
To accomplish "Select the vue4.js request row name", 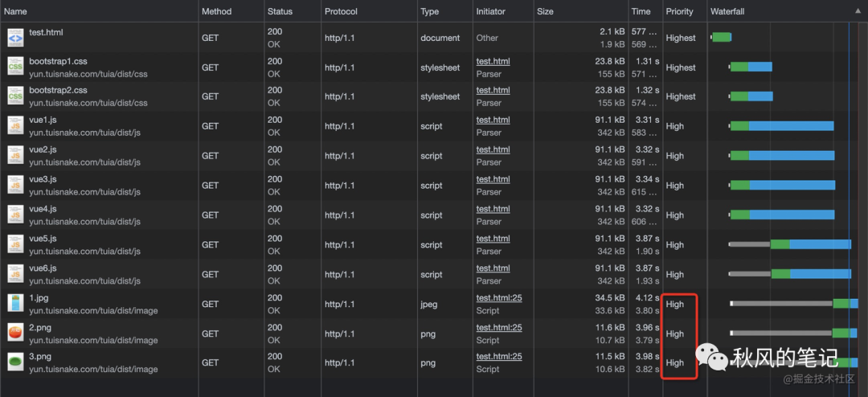I will click(43, 209).
